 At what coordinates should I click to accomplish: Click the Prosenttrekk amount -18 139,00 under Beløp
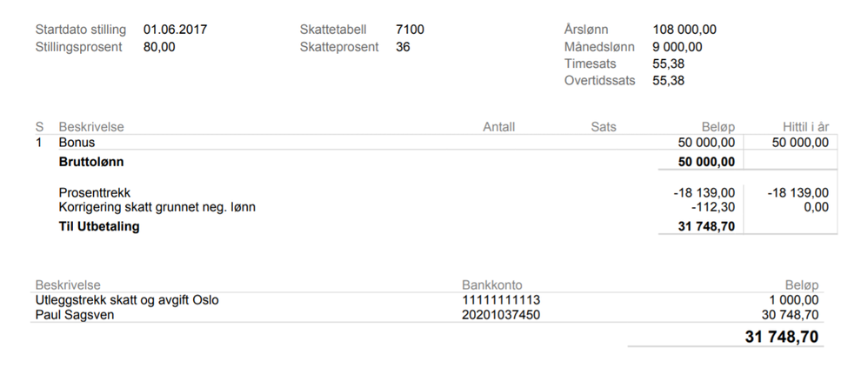[x=704, y=192]
